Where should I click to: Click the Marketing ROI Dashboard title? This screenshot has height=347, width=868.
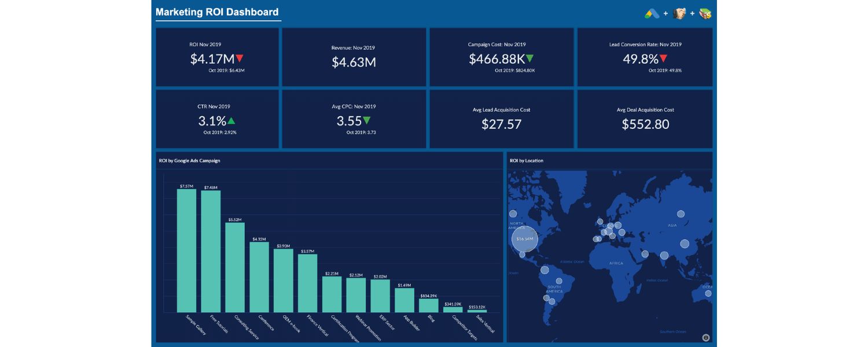tap(216, 12)
